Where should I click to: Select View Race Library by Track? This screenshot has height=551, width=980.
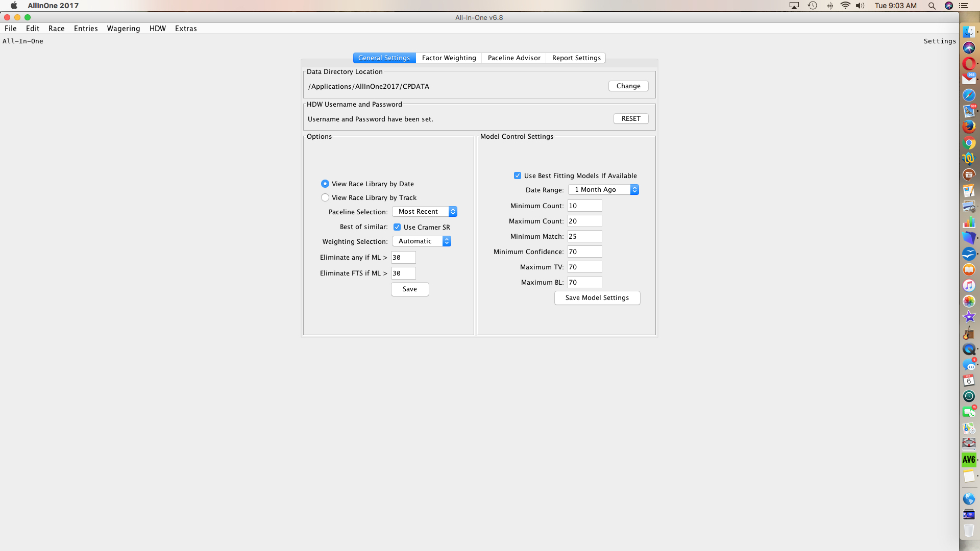coord(325,197)
